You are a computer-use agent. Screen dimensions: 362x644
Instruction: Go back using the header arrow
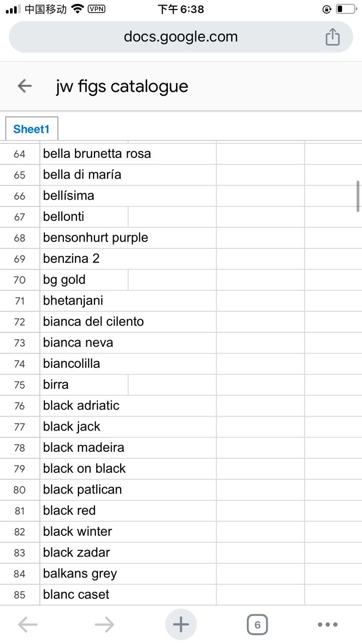point(25,86)
